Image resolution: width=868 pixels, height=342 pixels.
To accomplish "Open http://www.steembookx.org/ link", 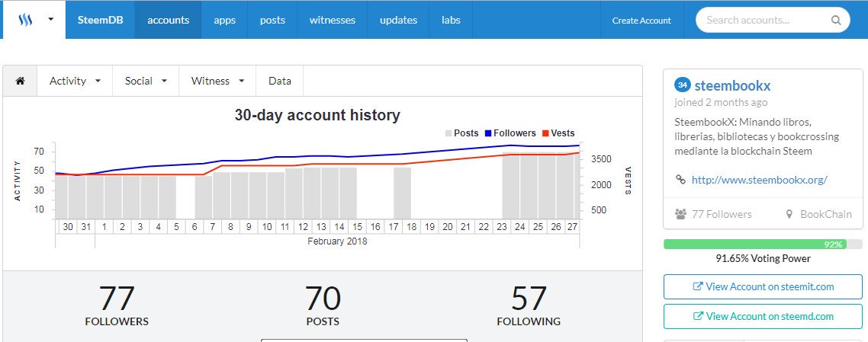I will coord(760,180).
